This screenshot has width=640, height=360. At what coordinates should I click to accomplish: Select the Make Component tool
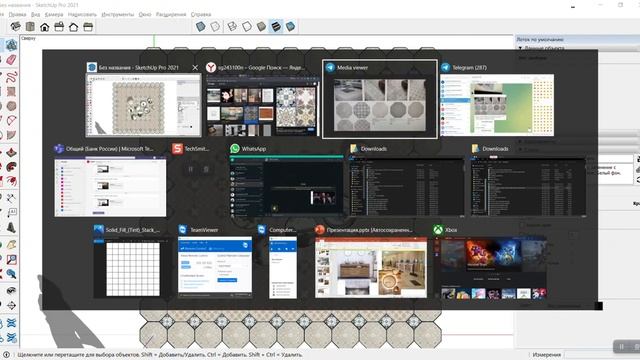11,45
